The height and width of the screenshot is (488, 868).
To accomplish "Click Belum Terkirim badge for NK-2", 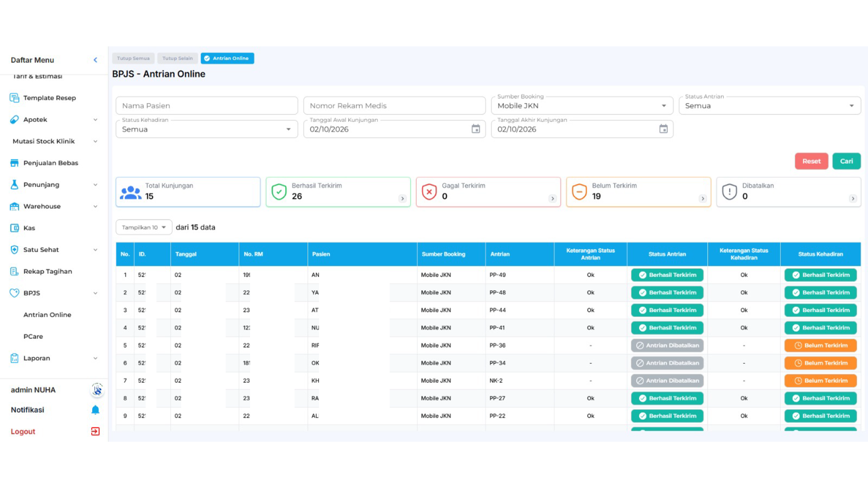I will (x=821, y=381).
